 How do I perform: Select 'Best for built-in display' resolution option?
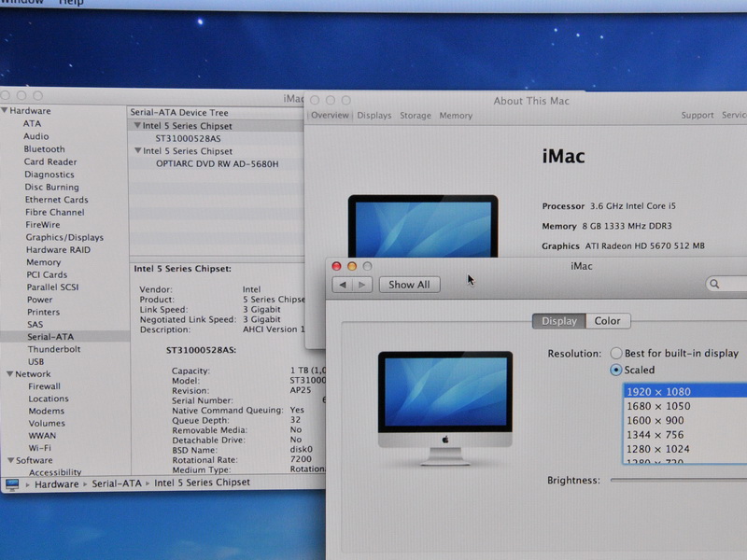click(616, 354)
